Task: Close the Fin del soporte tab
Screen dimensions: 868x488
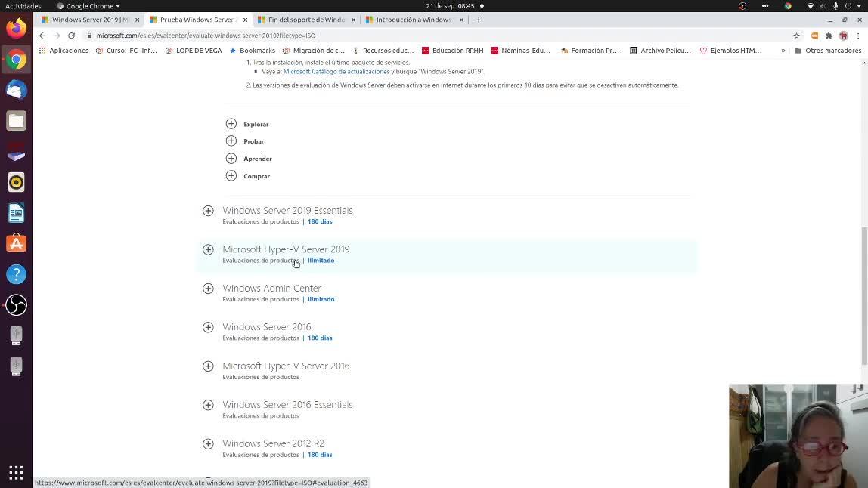Action: point(353,20)
